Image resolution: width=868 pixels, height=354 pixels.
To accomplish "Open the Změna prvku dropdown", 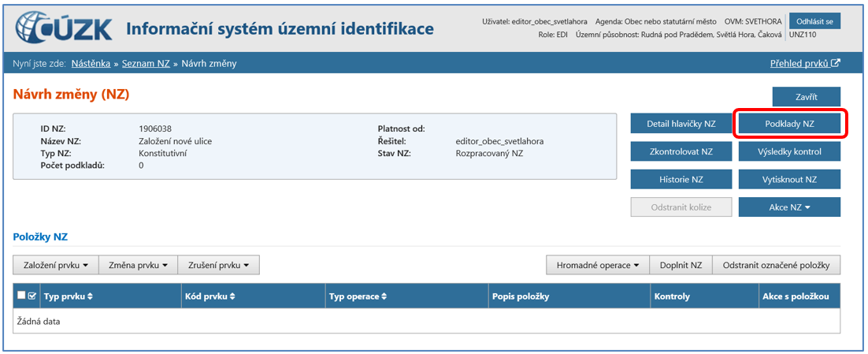I will [x=138, y=265].
